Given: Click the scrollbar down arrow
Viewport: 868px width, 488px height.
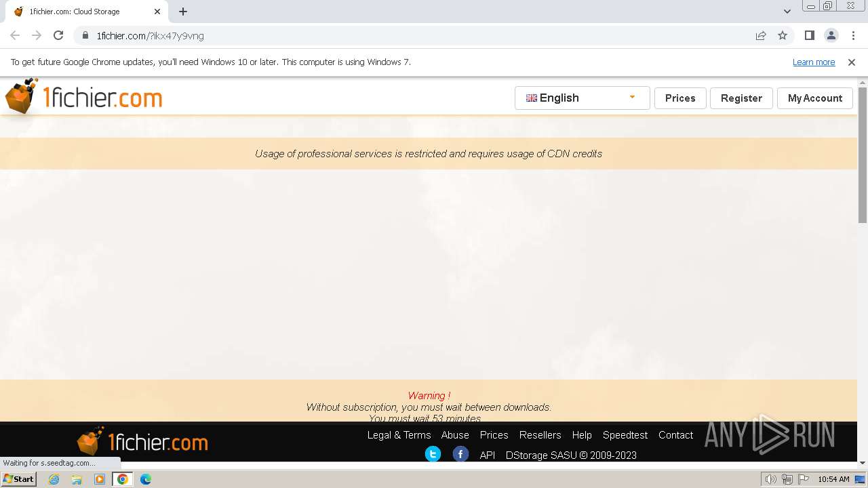Looking at the screenshot, I should (x=863, y=463).
